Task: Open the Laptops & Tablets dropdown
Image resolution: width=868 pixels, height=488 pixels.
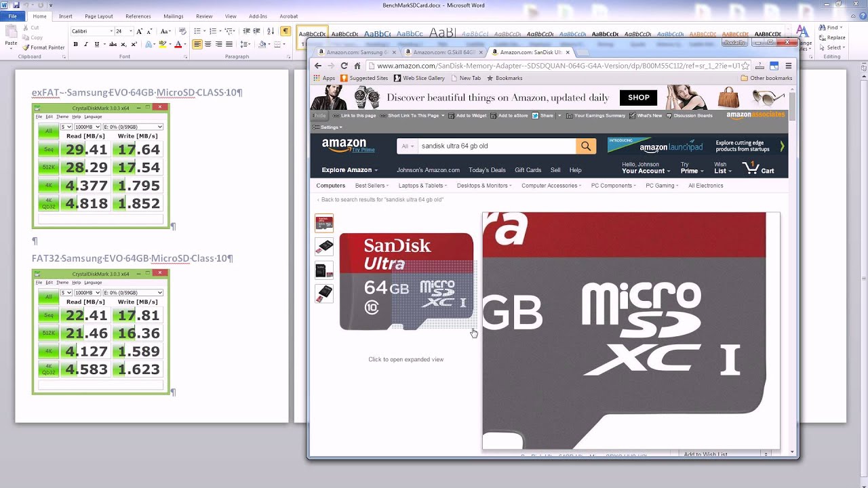Action: pyautogui.click(x=422, y=186)
